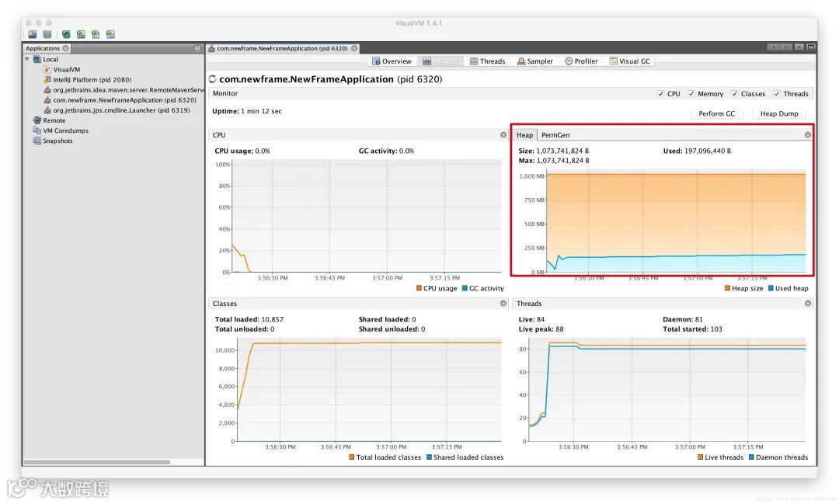The image size is (839, 504).
Task: Select the Snapshots tree node
Action: (57, 141)
